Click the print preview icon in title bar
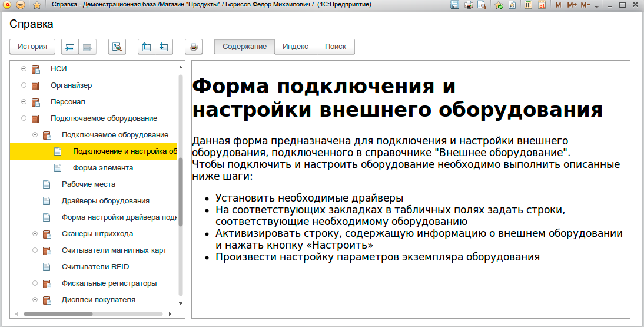 point(482,5)
